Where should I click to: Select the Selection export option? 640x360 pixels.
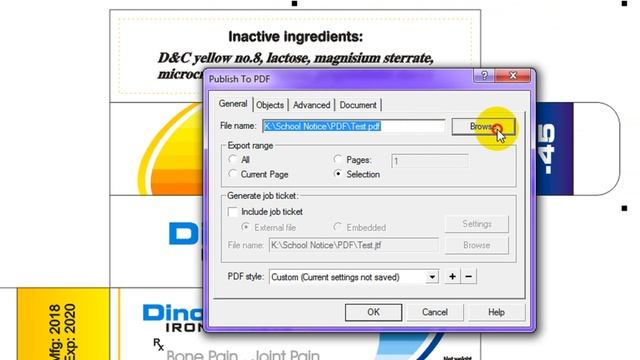(338, 174)
